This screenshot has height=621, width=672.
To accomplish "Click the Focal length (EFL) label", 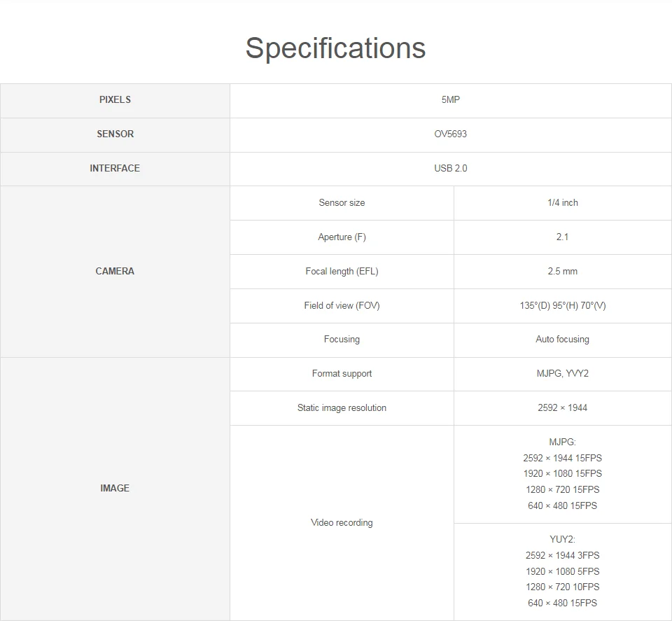I will pyautogui.click(x=342, y=271).
